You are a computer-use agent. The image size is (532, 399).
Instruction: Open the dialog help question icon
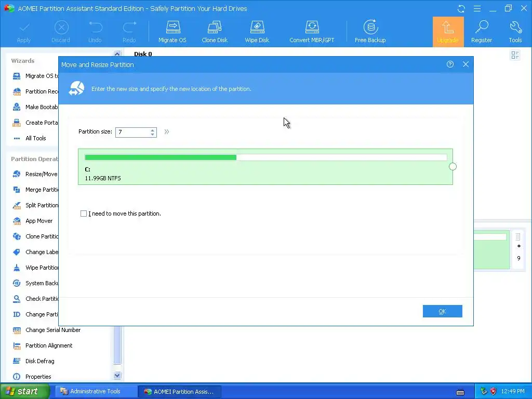(x=450, y=64)
